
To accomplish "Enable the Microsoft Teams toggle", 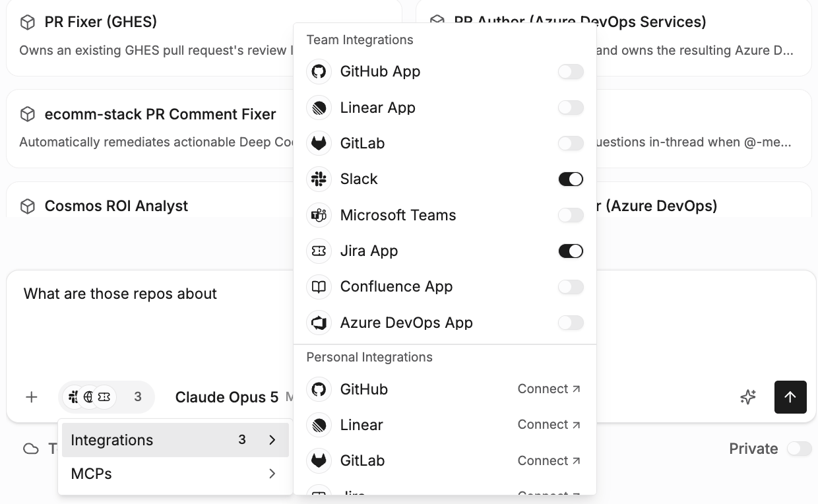I will pos(571,215).
